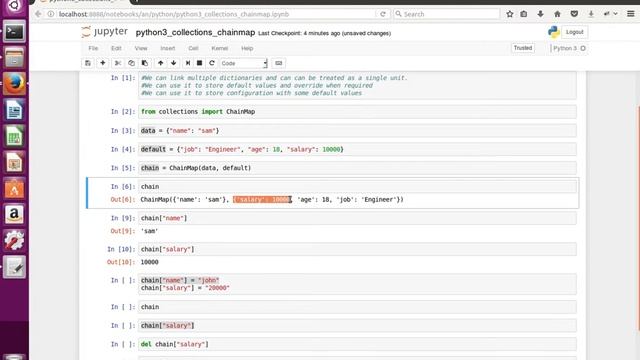Restart the kernel with the circular arrow icon
This screenshot has width=640, height=360.
pyautogui.click(x=211, y=63)
